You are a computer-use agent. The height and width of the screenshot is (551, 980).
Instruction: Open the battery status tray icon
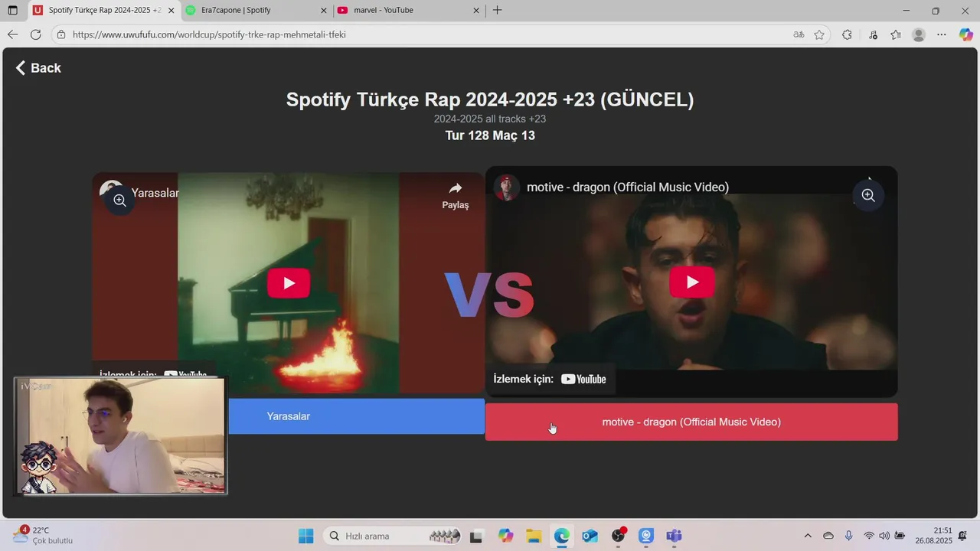click(x=900, y=536)
